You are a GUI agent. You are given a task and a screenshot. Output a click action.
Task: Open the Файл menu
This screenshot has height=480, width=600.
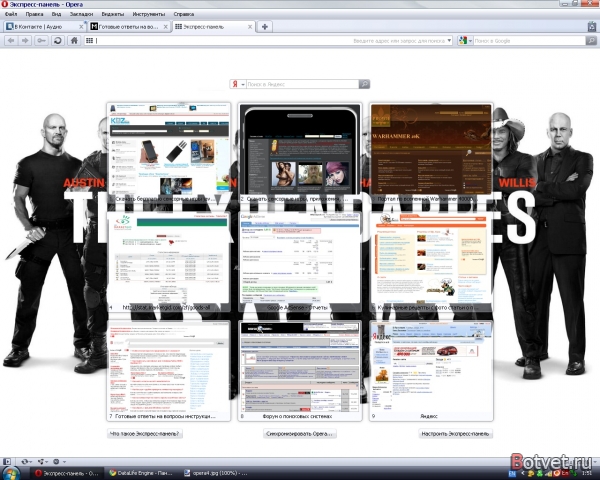point(11,14)
